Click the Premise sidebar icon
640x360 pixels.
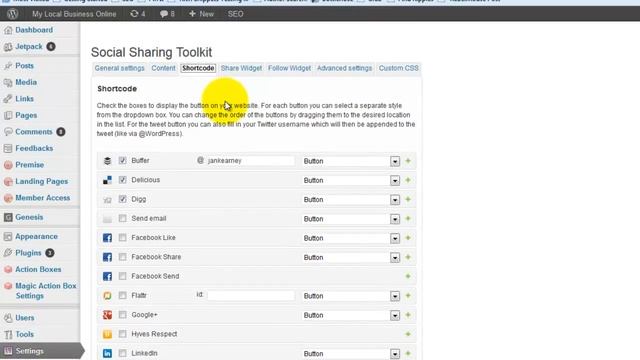pyautogui.click(x=8, y=165)
